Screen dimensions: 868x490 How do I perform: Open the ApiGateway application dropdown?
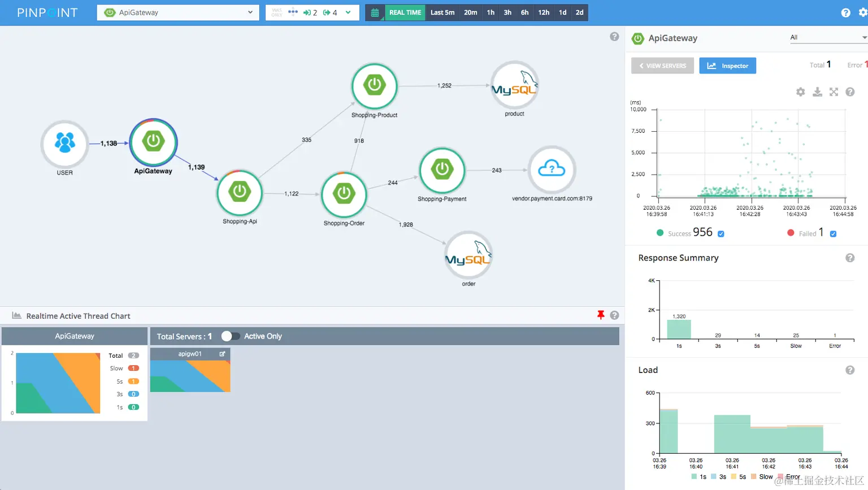click(x=178, y=12)
